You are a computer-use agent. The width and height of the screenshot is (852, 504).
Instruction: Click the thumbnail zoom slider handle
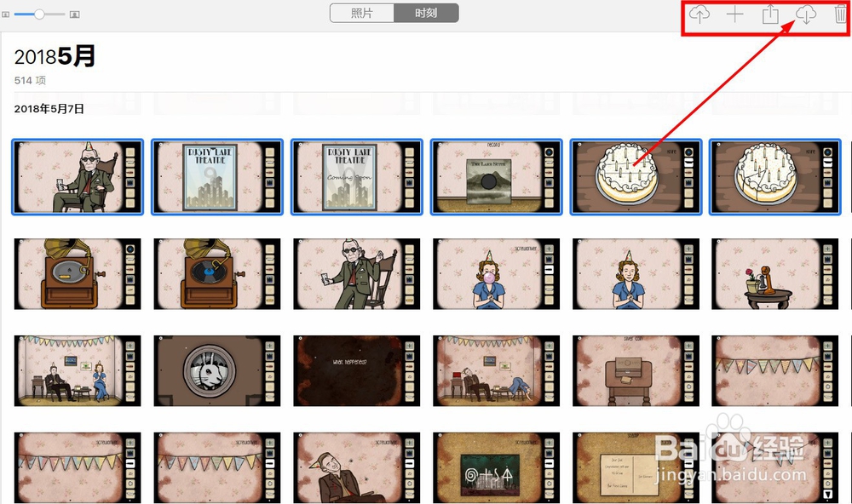coord(39,14)
